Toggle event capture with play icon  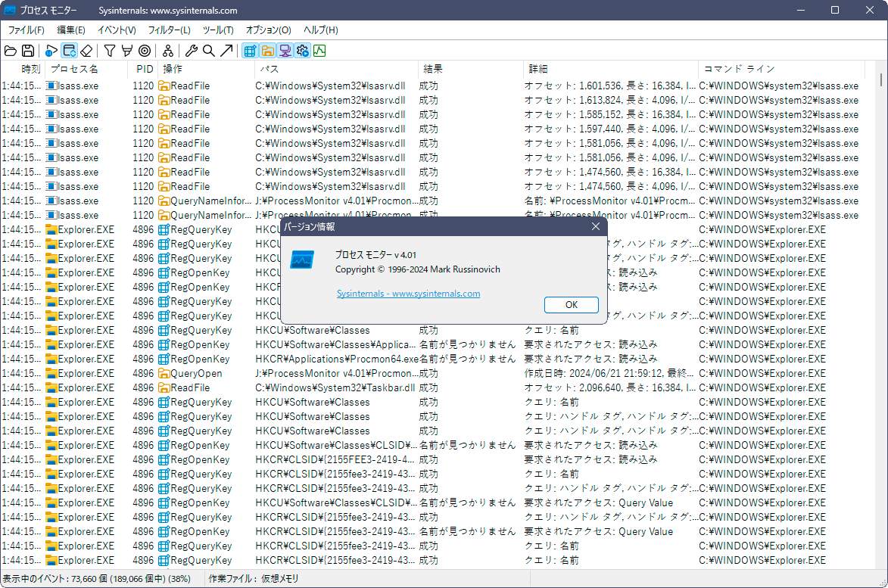click(x=51, y=51)
